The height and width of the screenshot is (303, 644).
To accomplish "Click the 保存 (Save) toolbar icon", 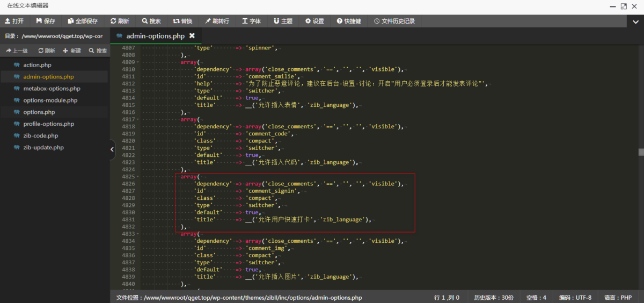I will click(39, 21).
